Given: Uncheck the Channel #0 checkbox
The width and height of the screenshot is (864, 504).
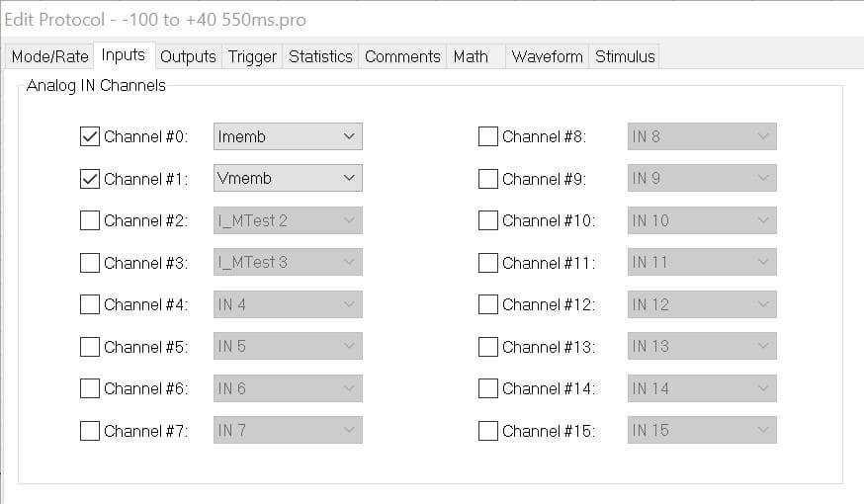Looking at the screenshot, I should click(90, 136).
